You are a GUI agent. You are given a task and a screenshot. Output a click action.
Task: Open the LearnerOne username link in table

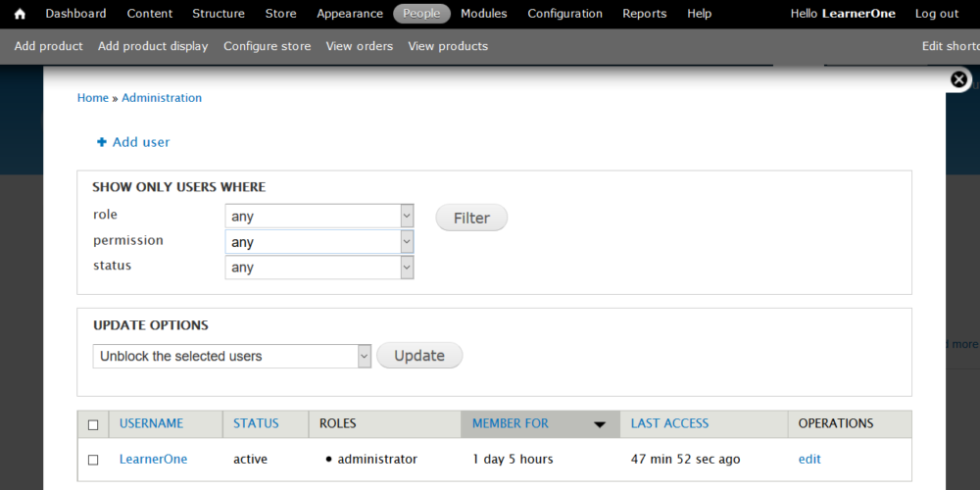(x=153, y=460)
